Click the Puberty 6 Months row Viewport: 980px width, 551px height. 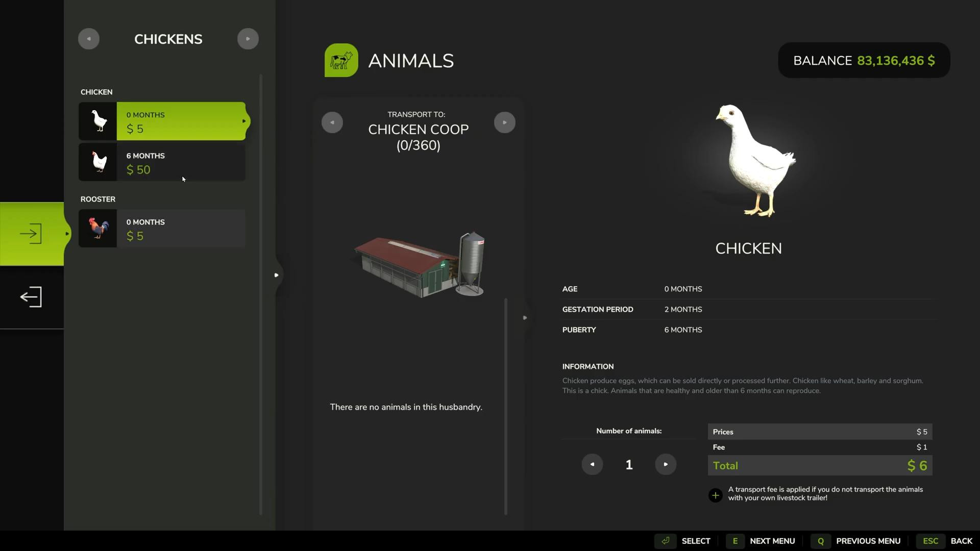tap(749, 330)
